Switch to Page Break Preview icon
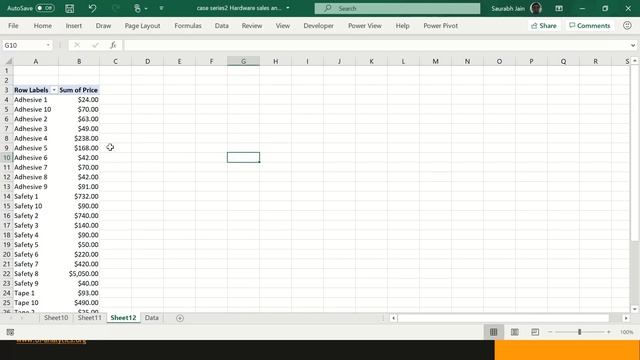Image resolution: width=640 pixels, height=360 pixels. pyautogui.click(x=535, y=332)
